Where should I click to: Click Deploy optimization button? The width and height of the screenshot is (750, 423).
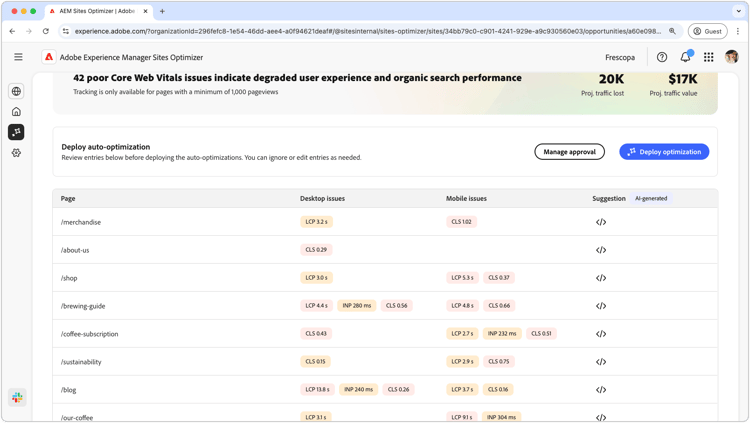(x=664, y=152)
